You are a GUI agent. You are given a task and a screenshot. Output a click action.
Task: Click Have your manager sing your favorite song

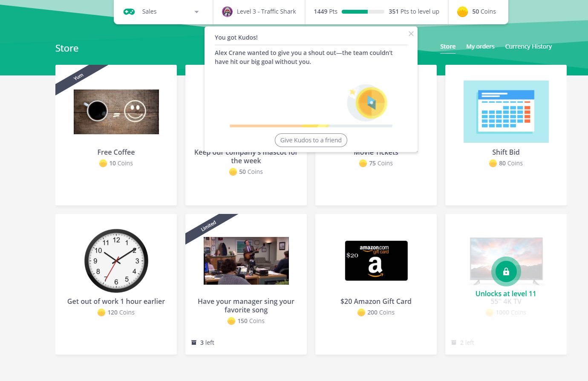[246, 306]
